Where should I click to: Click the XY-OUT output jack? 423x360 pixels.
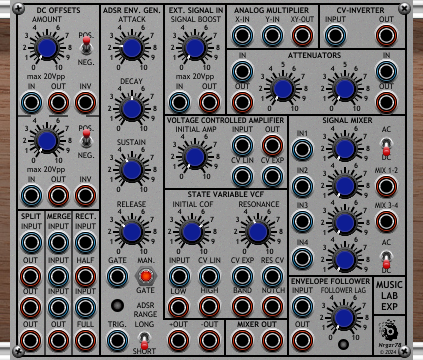point(302,35)
